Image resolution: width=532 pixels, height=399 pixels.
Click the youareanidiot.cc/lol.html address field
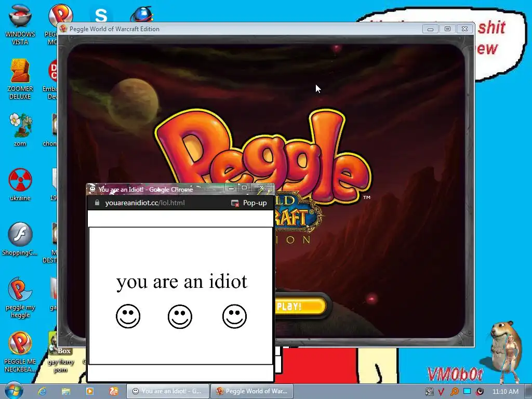(145, 203)
